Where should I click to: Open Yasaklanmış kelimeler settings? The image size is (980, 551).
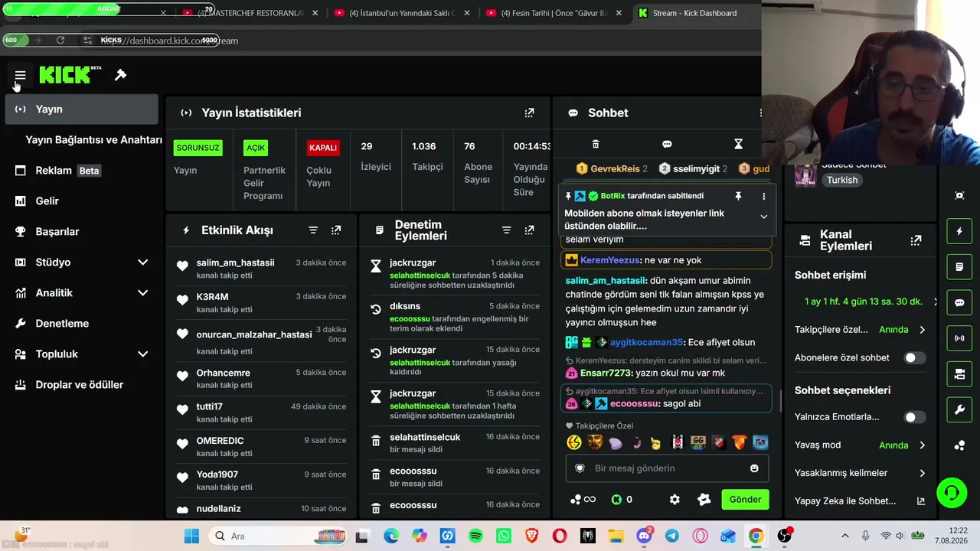[x=860, y=473]
